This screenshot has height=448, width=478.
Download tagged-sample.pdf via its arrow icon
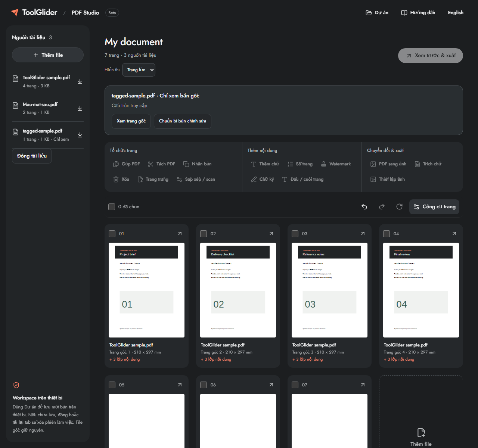(80, 135)
